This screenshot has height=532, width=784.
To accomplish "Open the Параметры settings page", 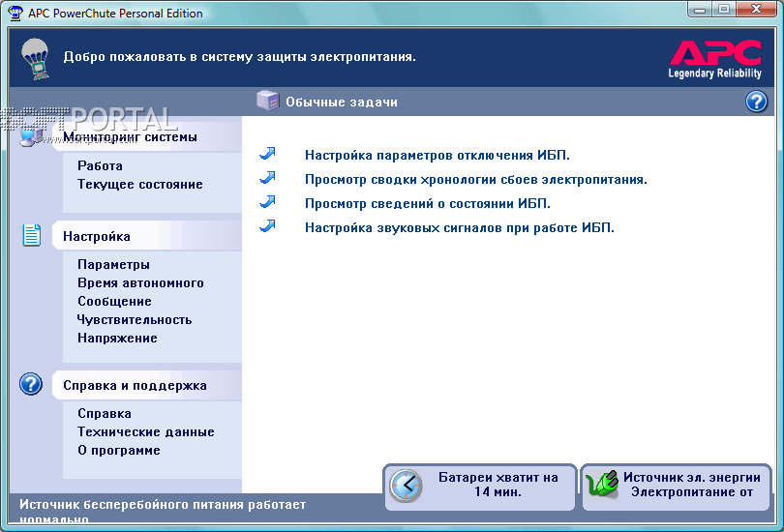I will (x=113, y=265).
